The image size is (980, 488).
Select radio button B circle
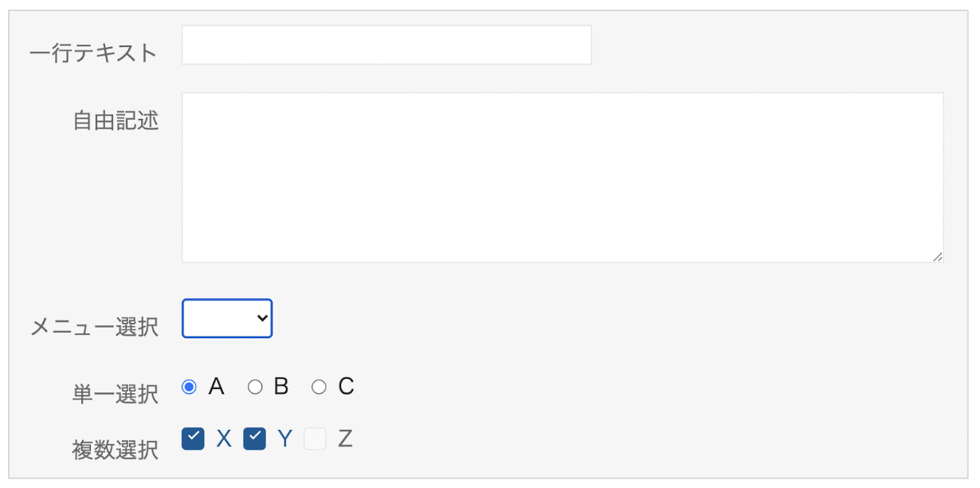click(x=255, y=388)
